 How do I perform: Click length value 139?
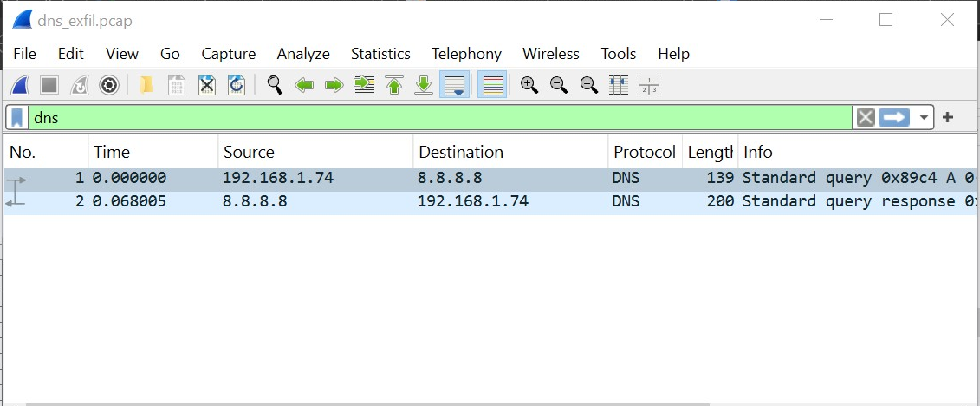[720, 179]
